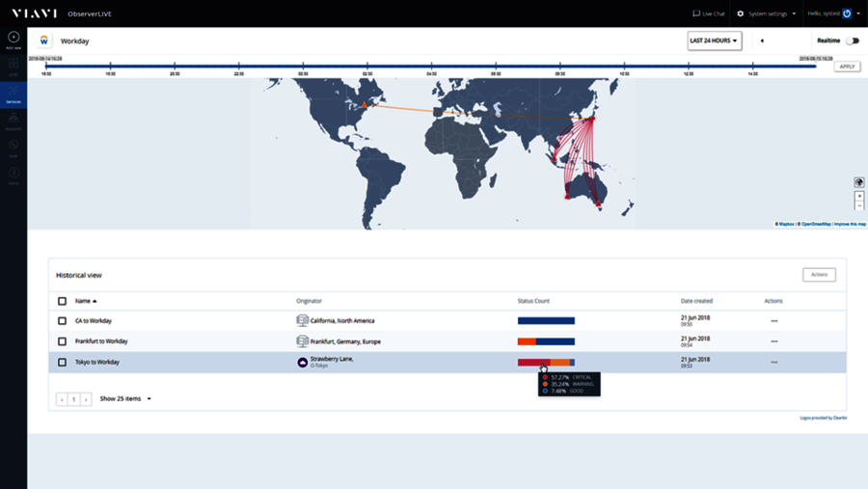Viewport: 868px width, 489px height.
Task: Open actions menu for Frankfurt to Workday
Action: [x=773, y=341]
